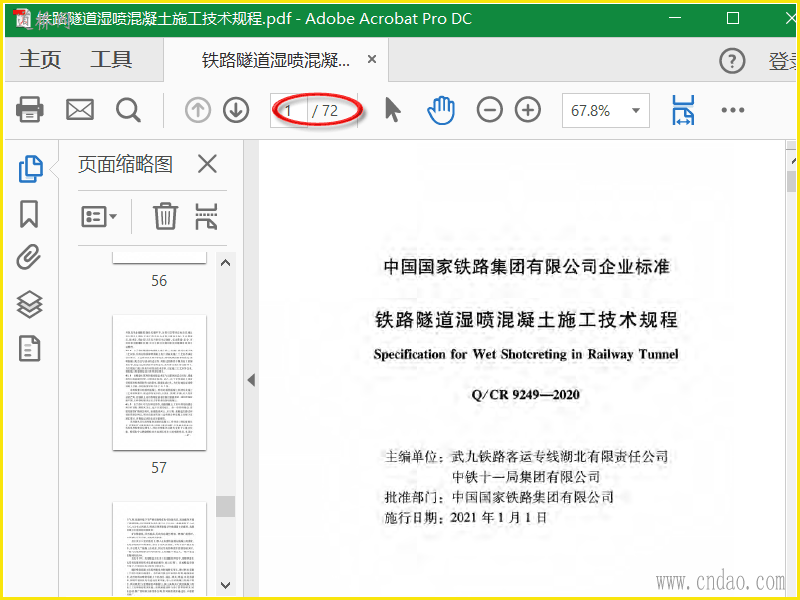This screenshot has width=800, height=600.
Task: Click thumbnail scrollbar up arrow
Action: [x=226, y=263]
